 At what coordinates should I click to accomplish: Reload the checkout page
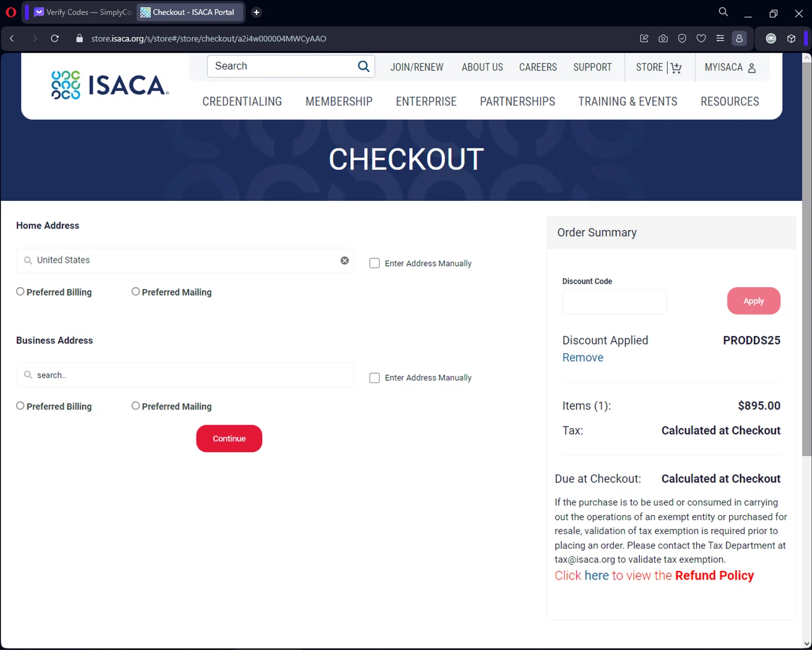[x=55, y=38]
